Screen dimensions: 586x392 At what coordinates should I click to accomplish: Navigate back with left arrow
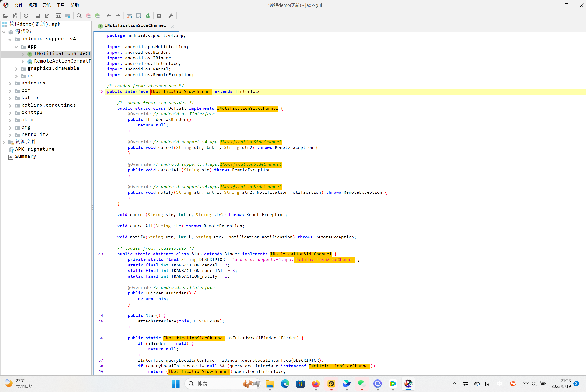(x=109, y=16)
